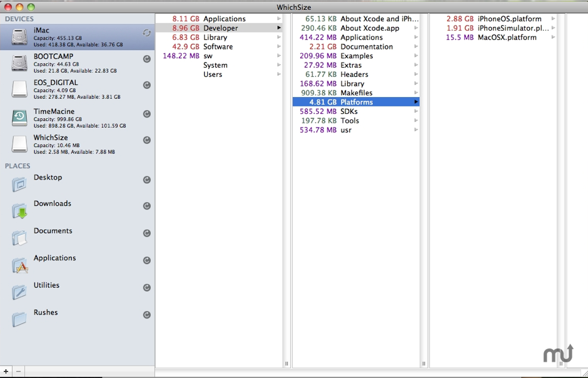The height and width of the screenshot is (378, 588).
Task: Click iMac capacity 455.13 GB text
Action: [x=58, y=38]
